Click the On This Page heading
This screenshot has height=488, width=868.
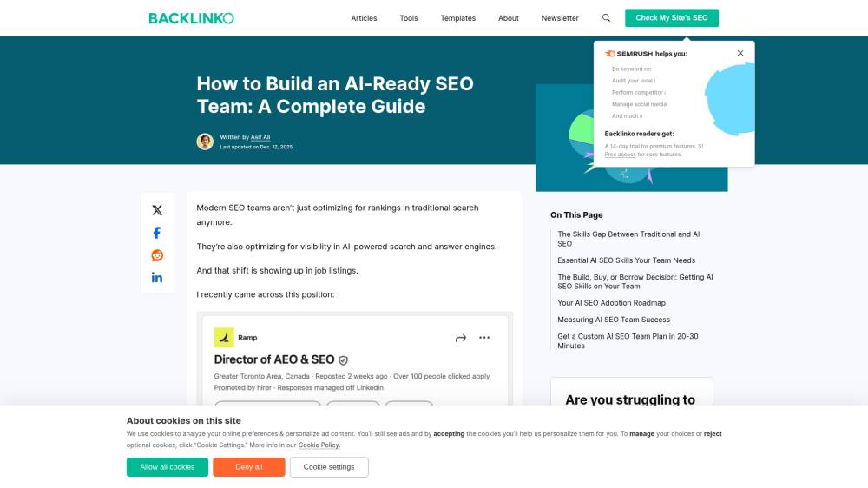[576, 215]
